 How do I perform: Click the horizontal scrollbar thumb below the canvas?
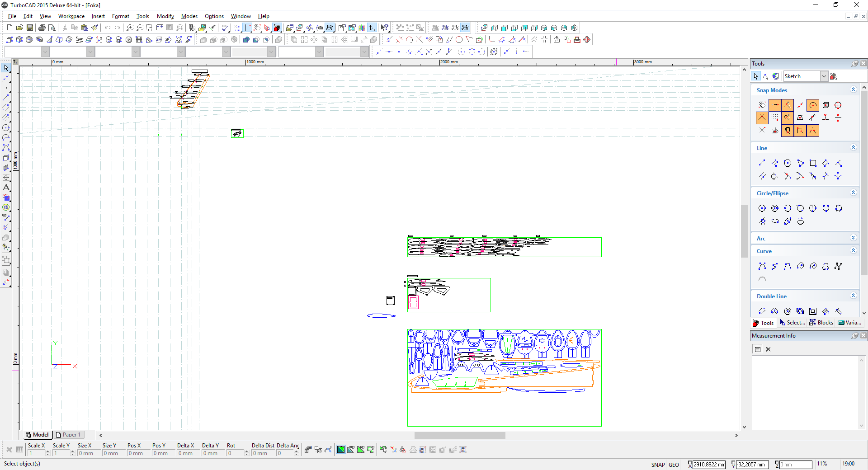click(x=460, y=435)
